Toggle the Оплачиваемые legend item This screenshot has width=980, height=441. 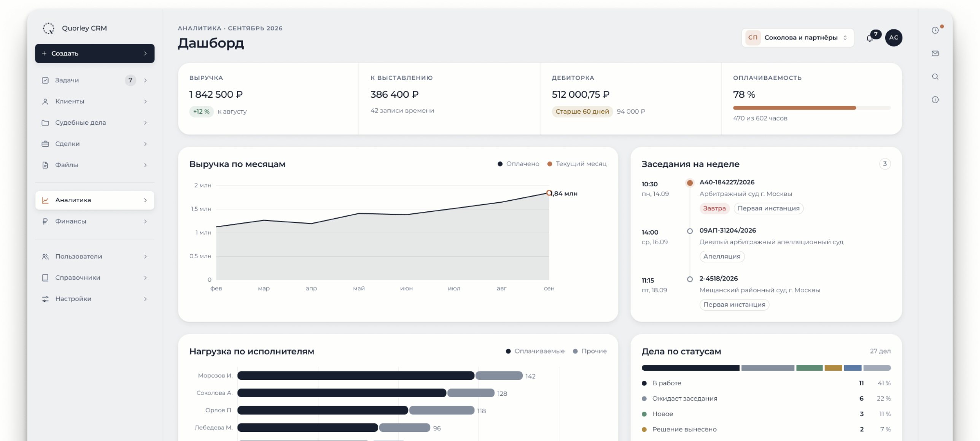[x=535, y=351]
